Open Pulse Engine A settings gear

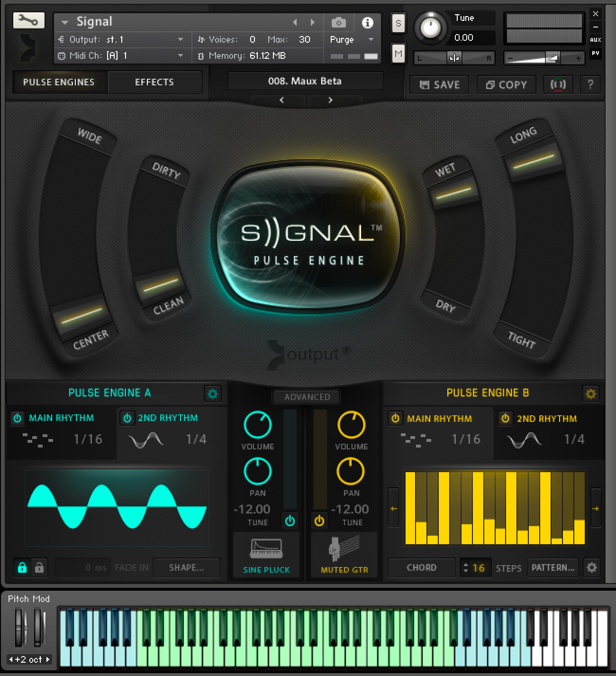pyautogui.click(x=212, y=393)
